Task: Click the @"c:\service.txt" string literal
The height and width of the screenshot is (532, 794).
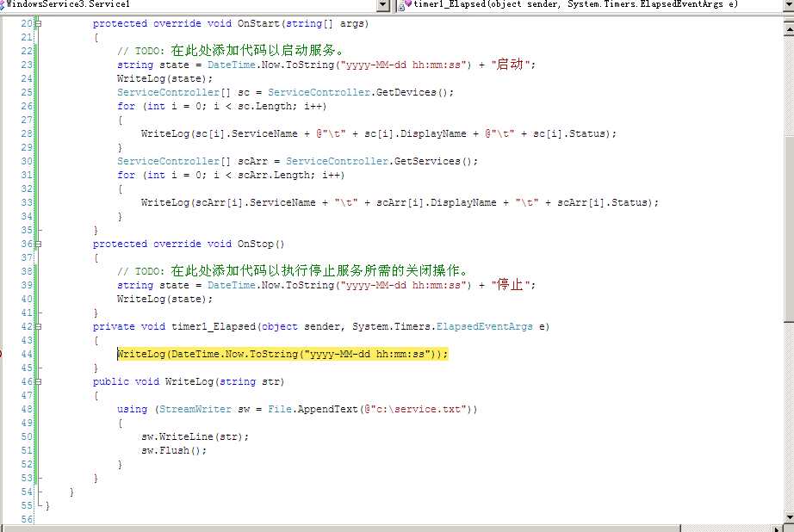Action: tap(415, 409)
